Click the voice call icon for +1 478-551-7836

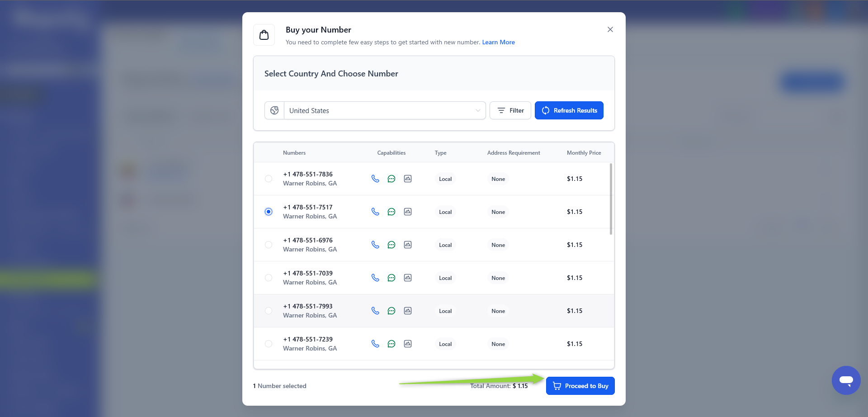pyautogui.click(x=375, y=179)
